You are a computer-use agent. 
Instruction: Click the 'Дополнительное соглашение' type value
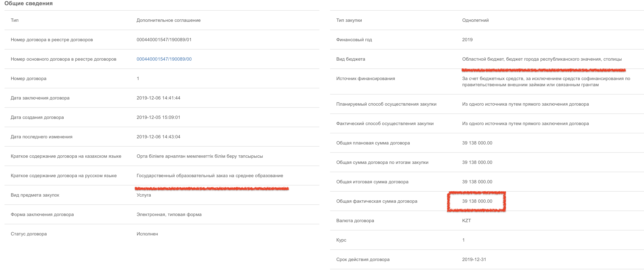pyautogui.click(x=169, y=20)
